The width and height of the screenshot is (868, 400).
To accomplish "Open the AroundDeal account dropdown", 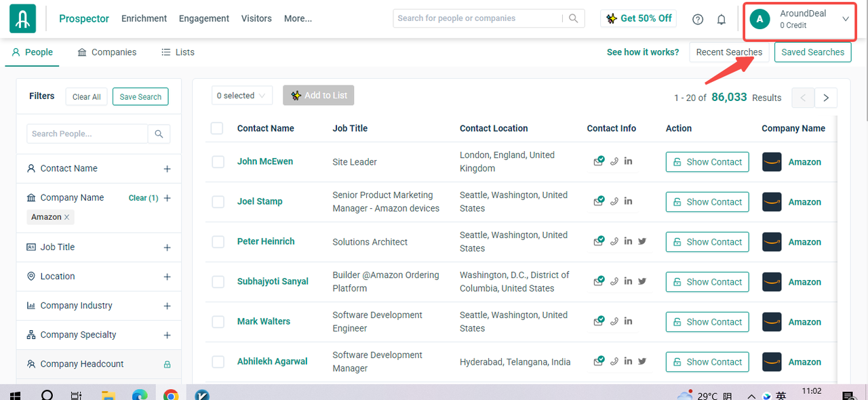I will (845, 19).
